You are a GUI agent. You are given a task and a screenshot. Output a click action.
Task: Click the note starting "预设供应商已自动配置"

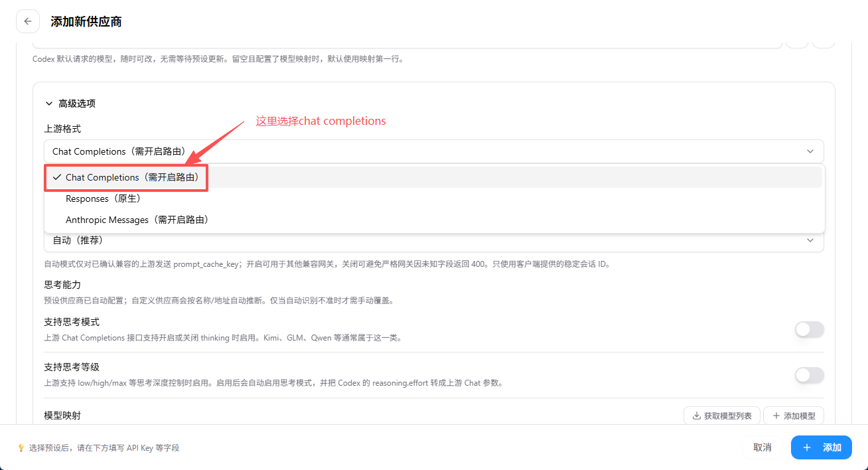pos(219,301)
